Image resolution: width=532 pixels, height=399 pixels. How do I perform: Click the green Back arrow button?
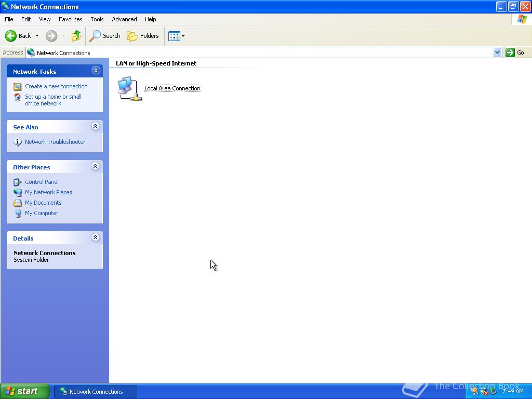[11, 36]
